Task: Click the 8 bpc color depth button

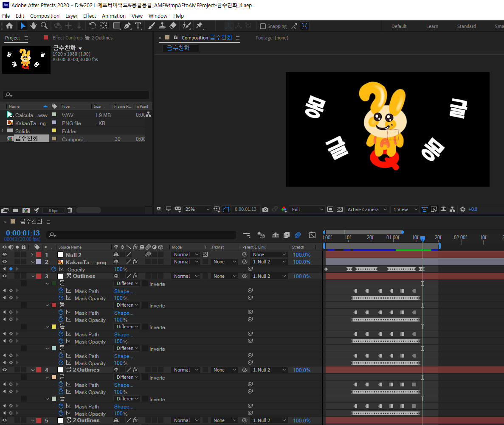Action: pyautogui.click(x=53, y=210)
